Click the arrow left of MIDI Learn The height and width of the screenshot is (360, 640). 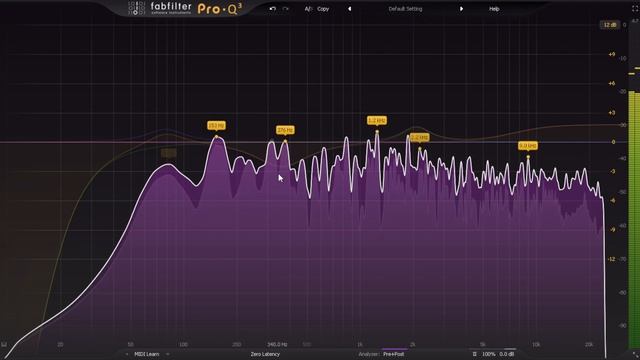coord(127,354)
